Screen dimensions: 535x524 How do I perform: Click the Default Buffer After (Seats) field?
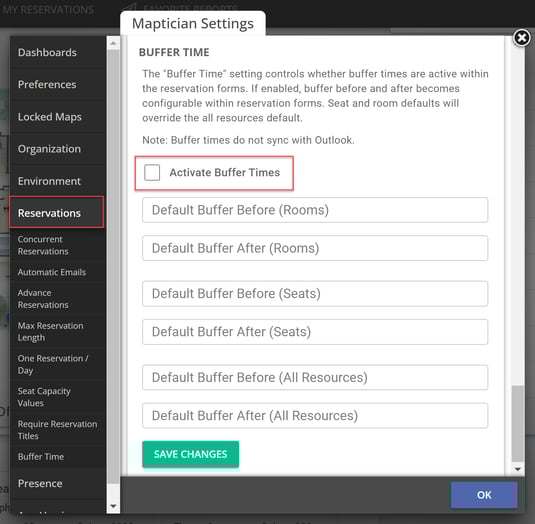coord(315,332)
